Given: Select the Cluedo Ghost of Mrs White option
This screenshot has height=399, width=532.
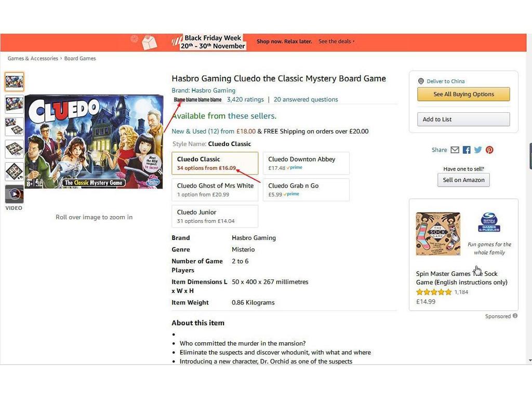Looking at the screenshot, I should pyautogui.click(x=215, y=190).
